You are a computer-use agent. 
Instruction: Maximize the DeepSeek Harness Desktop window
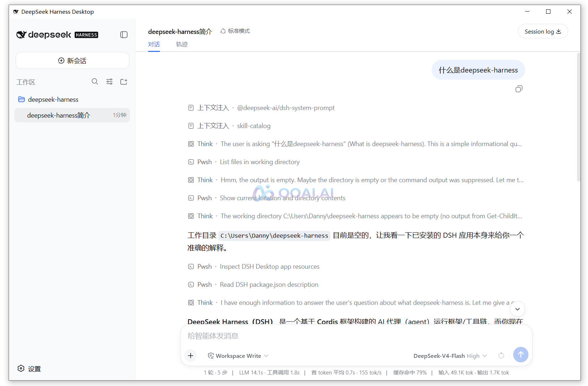[x=548, y=12]
